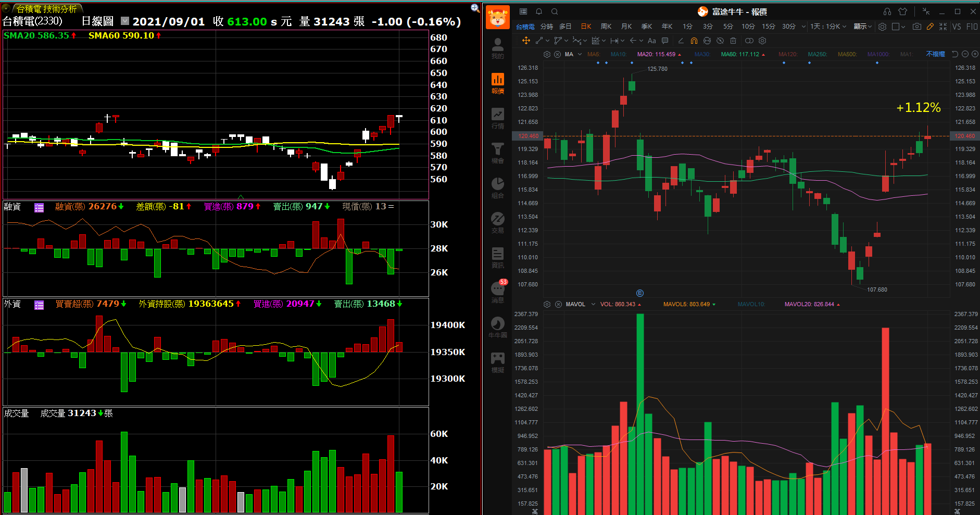Open MAVOL indicator settings gear

pos(547,304)
